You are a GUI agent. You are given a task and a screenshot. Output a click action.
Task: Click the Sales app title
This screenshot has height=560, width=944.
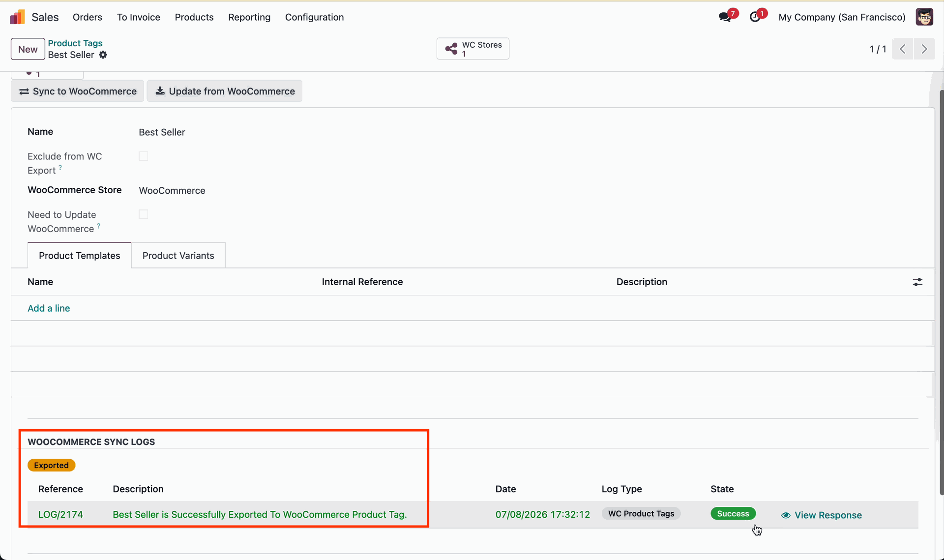45,17
